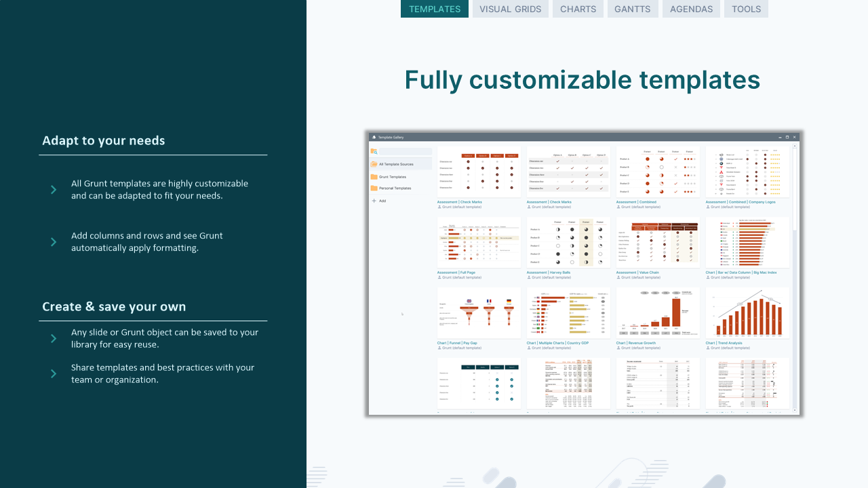Select the Revenue Growth chart thumbnail

point(658,313)
